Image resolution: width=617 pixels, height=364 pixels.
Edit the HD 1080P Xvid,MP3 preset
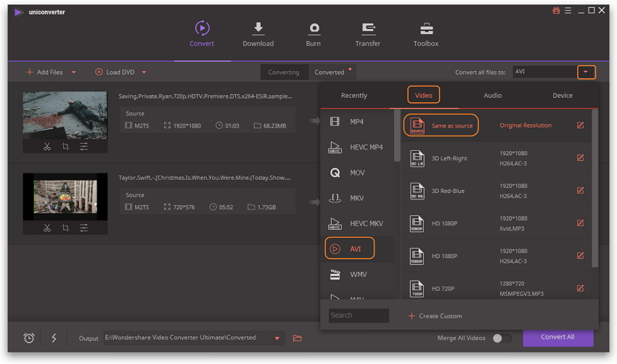[x=580, y=223]
